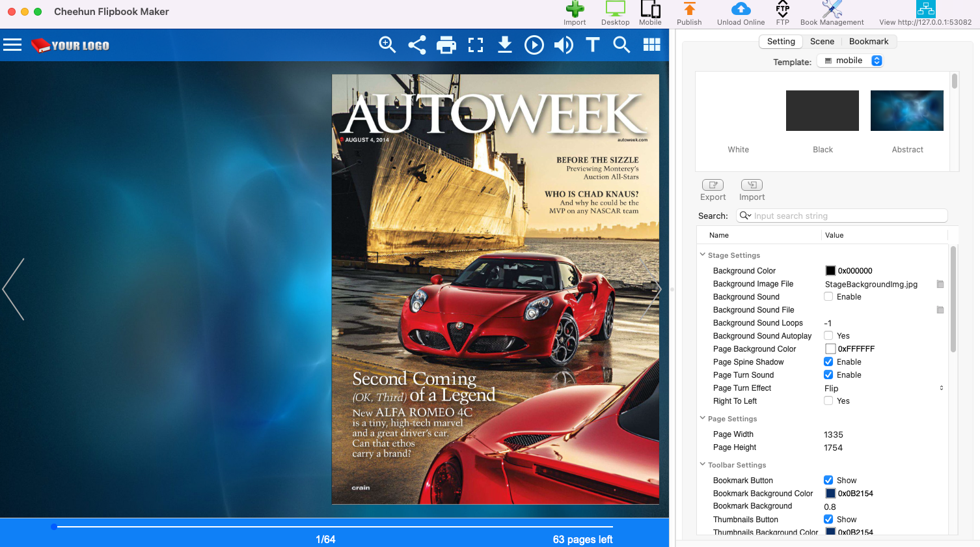Image resolution: width=980 pixels, height=547 pixels.
Task: Enable Background Sound checkbox
Action: click(828, 297)
